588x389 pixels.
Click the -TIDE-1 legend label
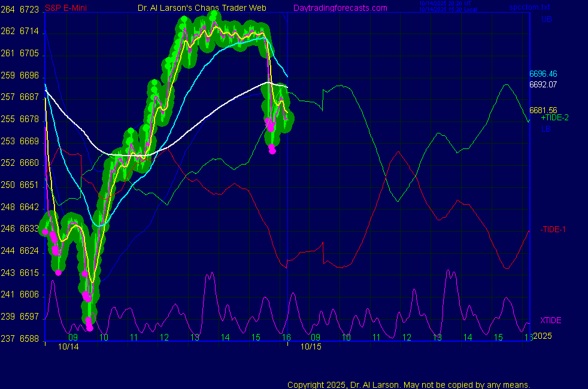(553, 229)
